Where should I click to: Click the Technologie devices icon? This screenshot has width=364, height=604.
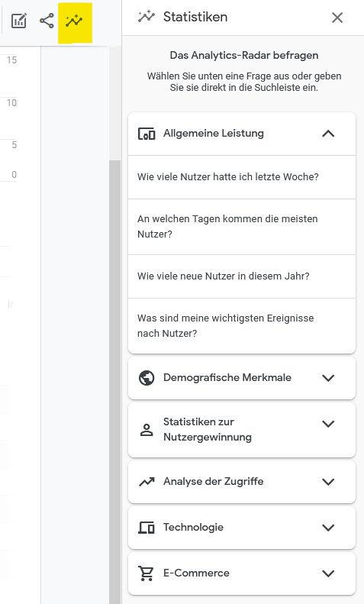pyautogui.click(x=147, y=528)
